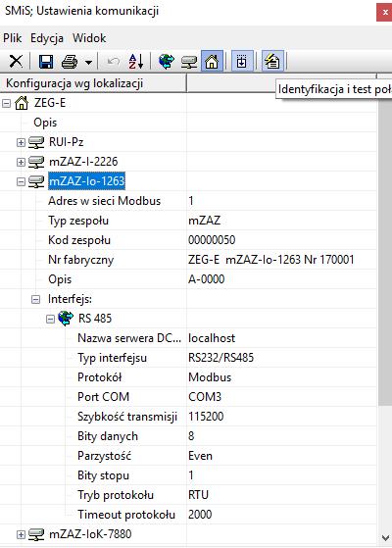392x548 pixels.
Task: Toggle the house location view button
Action: coord(212,62)
